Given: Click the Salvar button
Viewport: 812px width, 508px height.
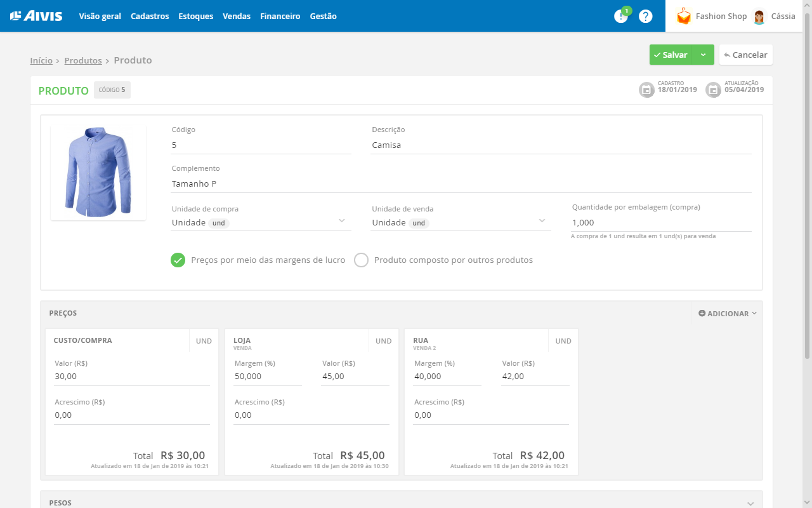Looking at the screenshot, I should 671,55.
